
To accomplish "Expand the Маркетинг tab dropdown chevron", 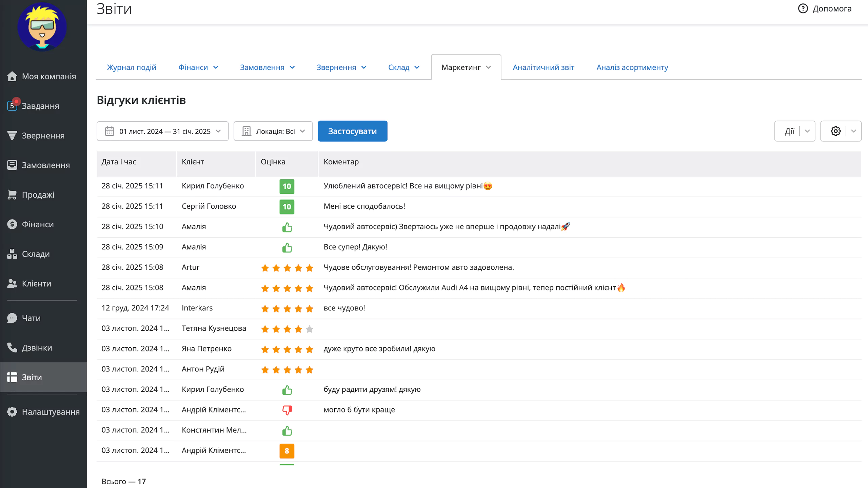I will click(488, 67).
